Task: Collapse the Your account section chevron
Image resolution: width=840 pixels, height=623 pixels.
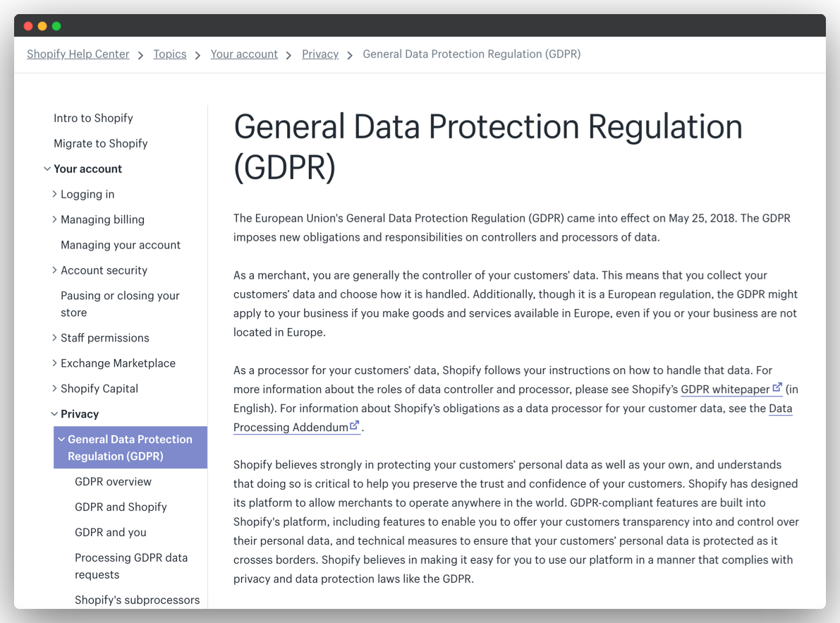Action: [x=47, y=169]
